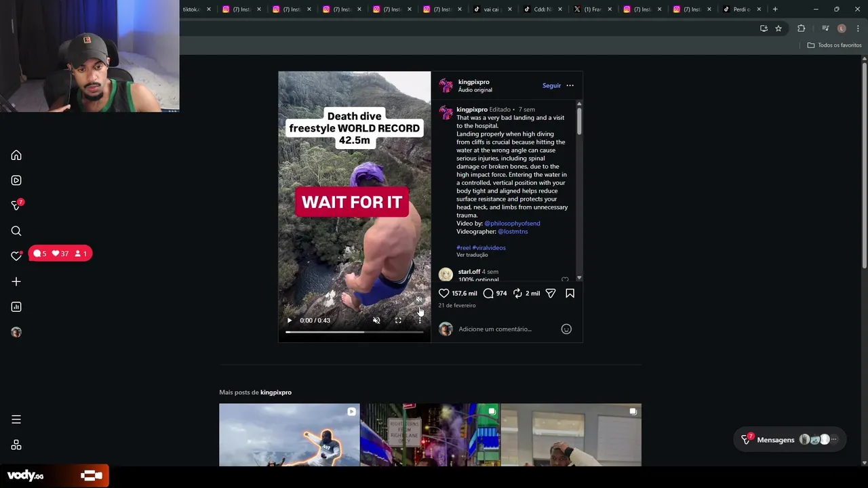
Task: Open the Search magnifier in sidebar
Action: 16,231
